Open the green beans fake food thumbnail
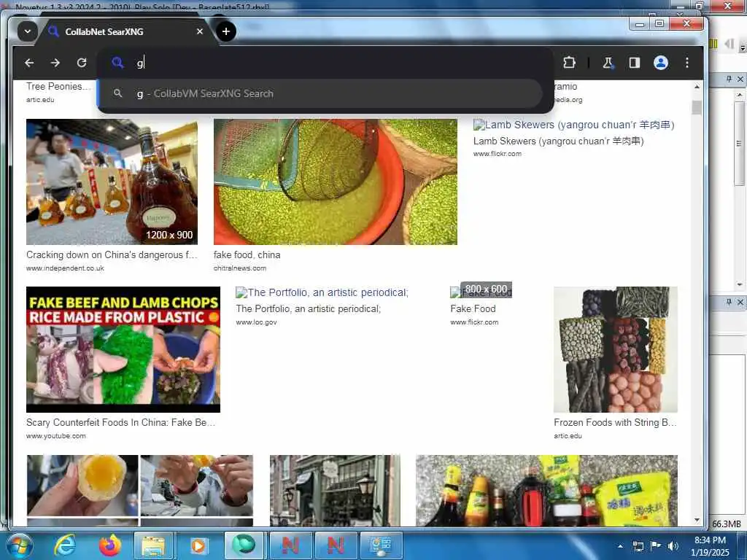Image resolution: width=747 pixels, height=560 pixels. pos(336,182)
